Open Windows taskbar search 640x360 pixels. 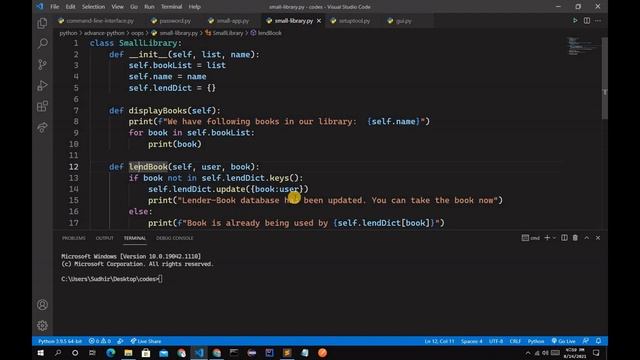pos(58,353)
